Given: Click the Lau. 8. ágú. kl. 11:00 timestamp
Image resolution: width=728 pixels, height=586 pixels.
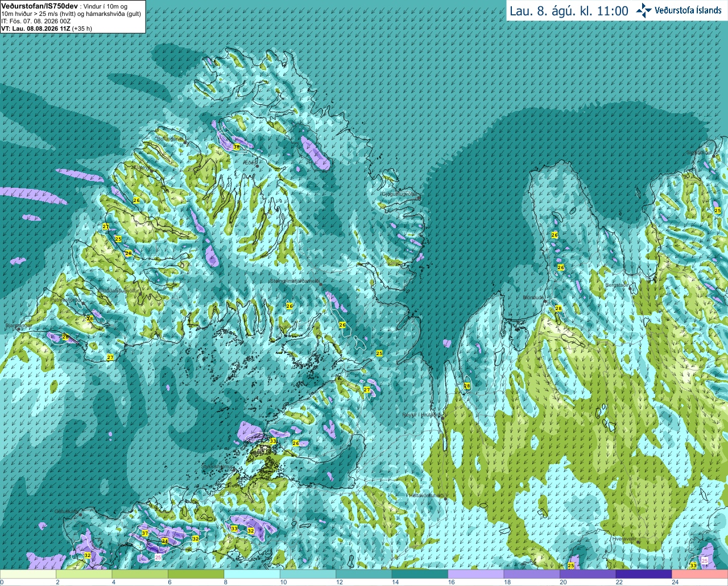Looking at the screenshot, I should pos(569,11).
